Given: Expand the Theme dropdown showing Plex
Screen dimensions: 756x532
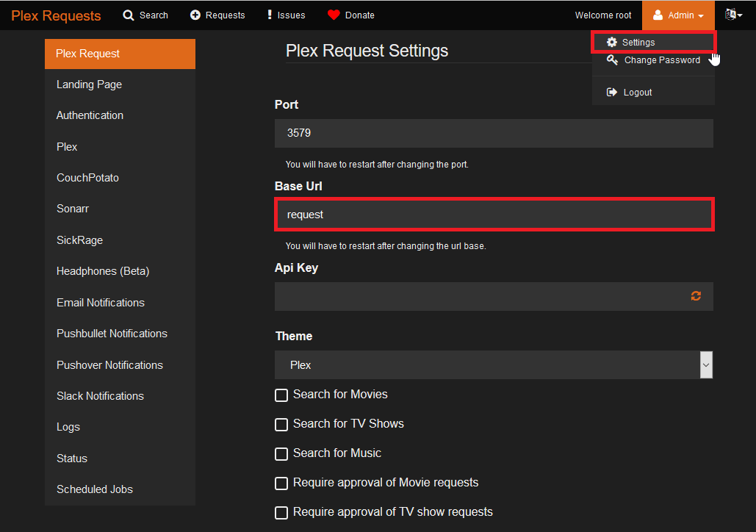Looking at the screenshot, I should tap(493, 365).
